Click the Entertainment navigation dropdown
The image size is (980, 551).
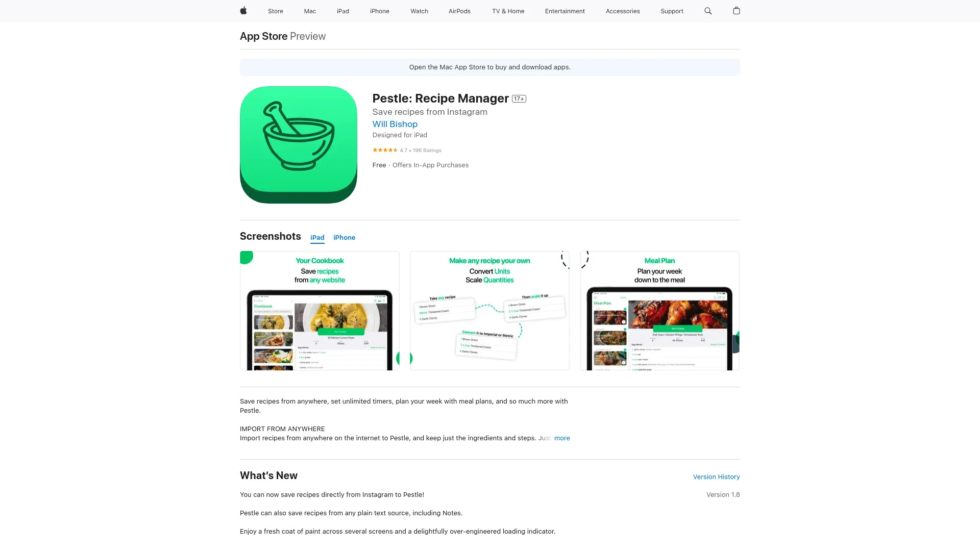click(x=565, y=11)
